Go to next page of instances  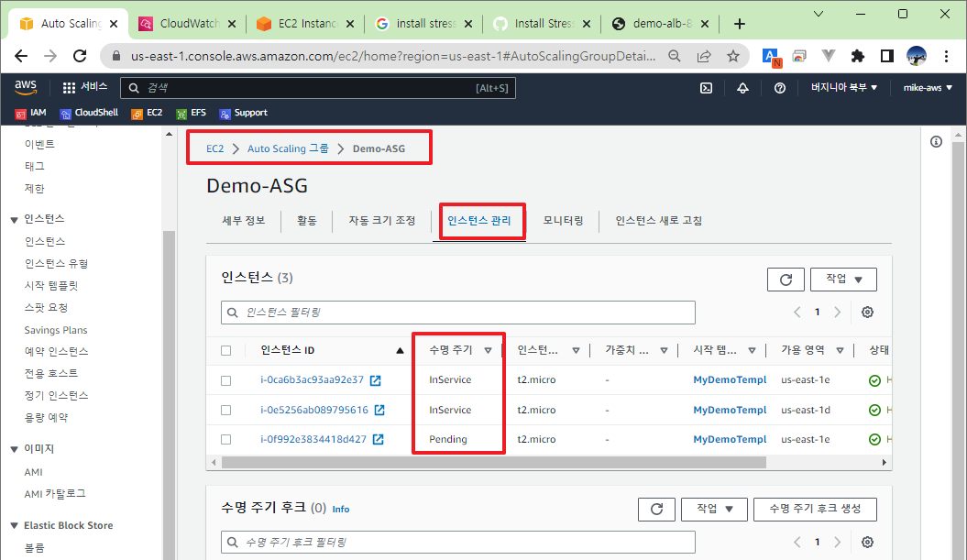click(x=837, y=312)
